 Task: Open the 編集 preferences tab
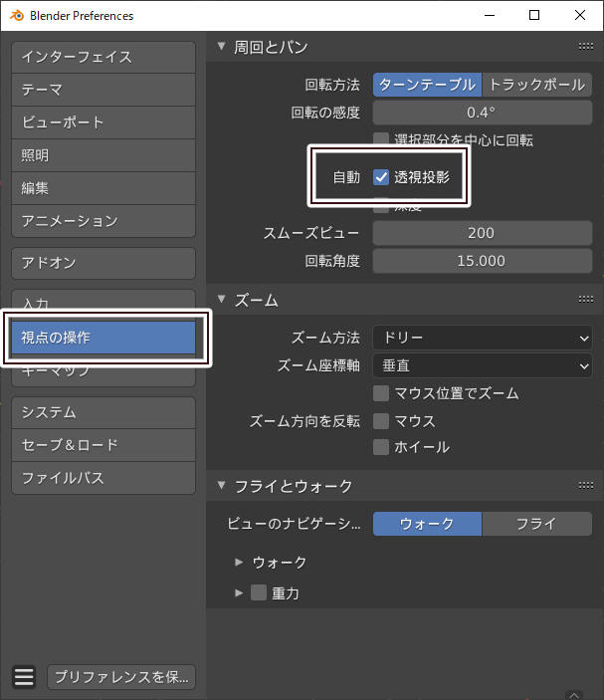(x=103, y=188)
